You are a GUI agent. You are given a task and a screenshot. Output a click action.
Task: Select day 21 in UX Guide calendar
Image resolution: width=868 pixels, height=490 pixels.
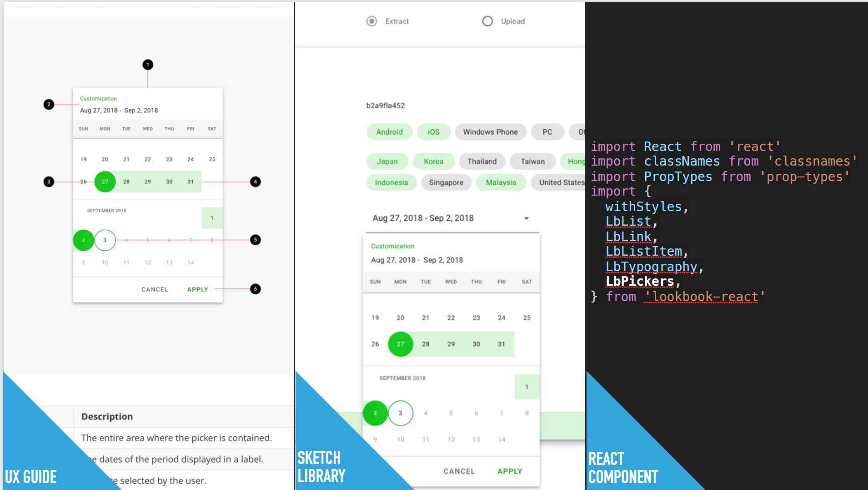(x=126, y=159)
